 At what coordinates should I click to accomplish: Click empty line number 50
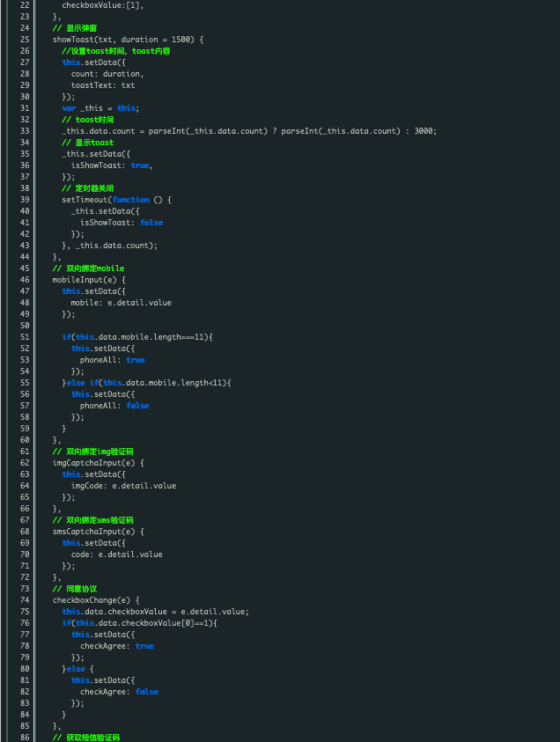[24, 326]
